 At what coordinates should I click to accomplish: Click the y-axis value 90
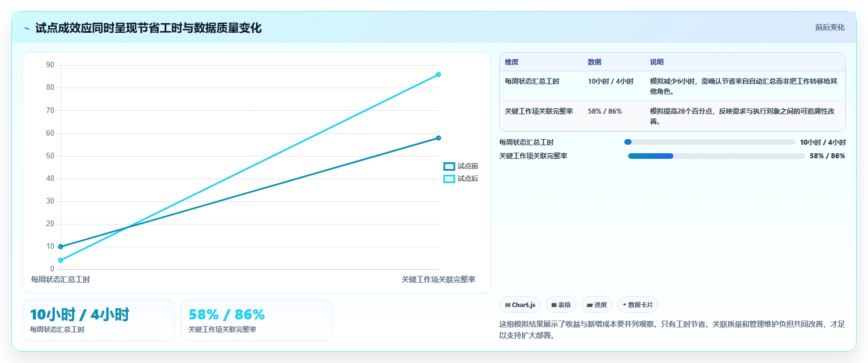point(50,65)
